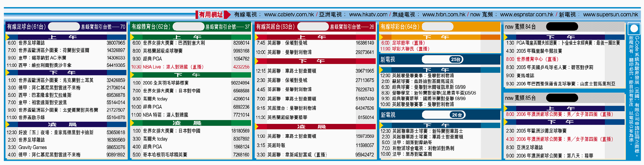Image resolution: width=644 pixels, height=165 pixels.
Task: Select 11:30 英格蘭超級聯賽精華
Action: click(315, 117)
